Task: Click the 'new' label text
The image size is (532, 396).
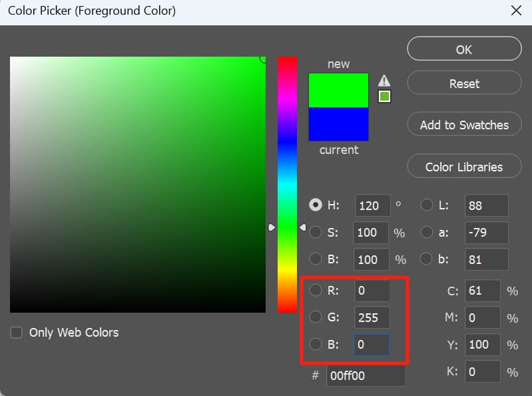Action: tap(338, 64)
